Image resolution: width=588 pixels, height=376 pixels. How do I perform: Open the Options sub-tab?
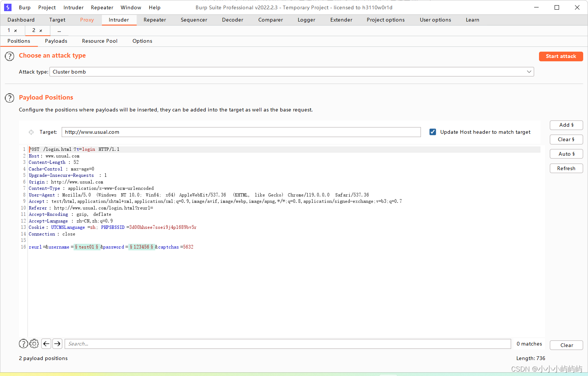[x=142, y=41]
